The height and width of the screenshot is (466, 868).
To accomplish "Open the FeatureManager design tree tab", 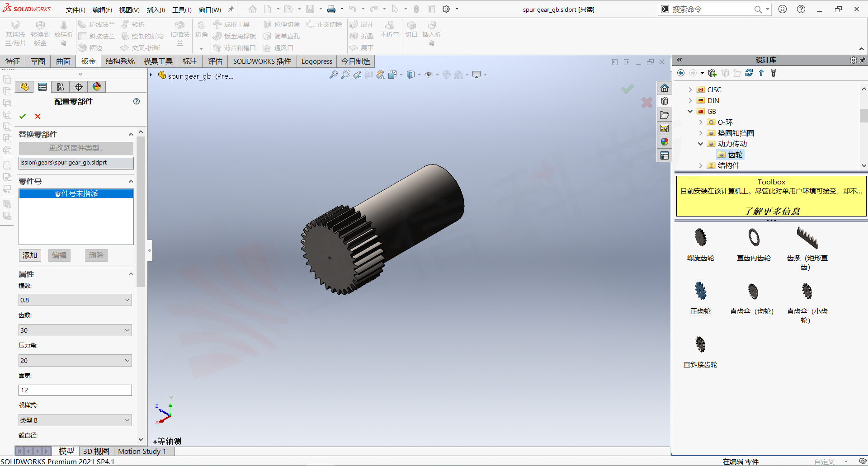I will pyautogui.click(x=24, y=87).
